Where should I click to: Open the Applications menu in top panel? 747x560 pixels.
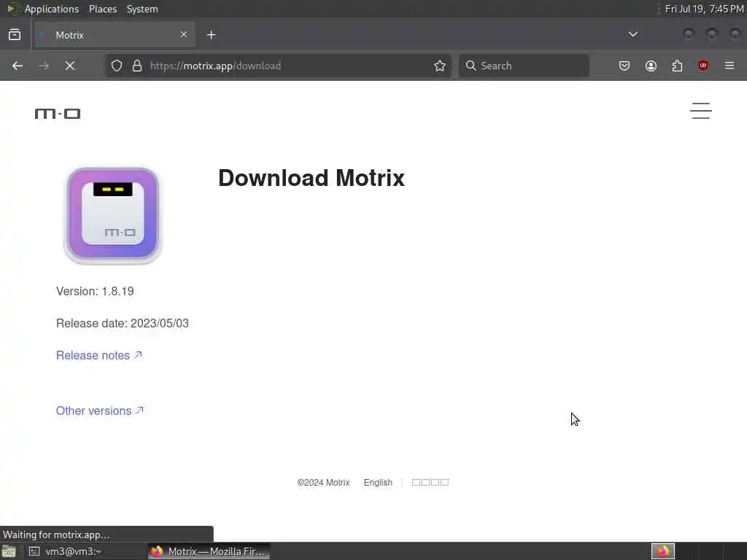click(43, 9)
